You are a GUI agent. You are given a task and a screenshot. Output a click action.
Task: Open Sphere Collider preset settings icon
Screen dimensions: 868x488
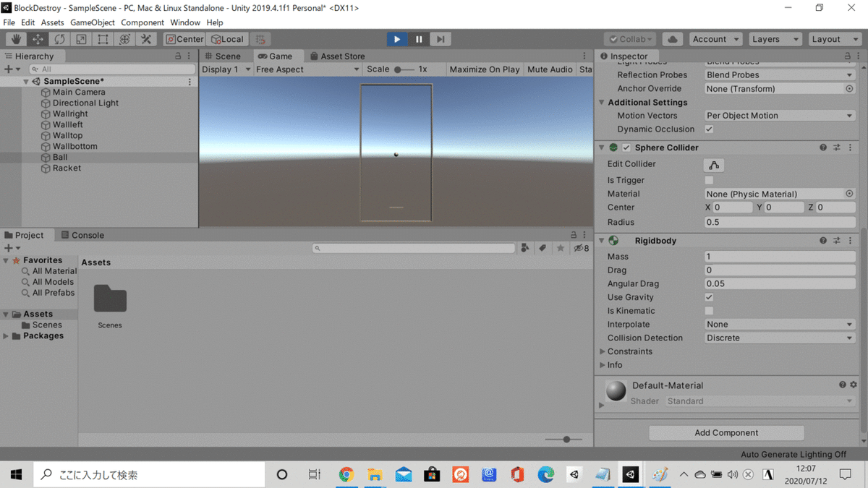[x=837, y=147]
